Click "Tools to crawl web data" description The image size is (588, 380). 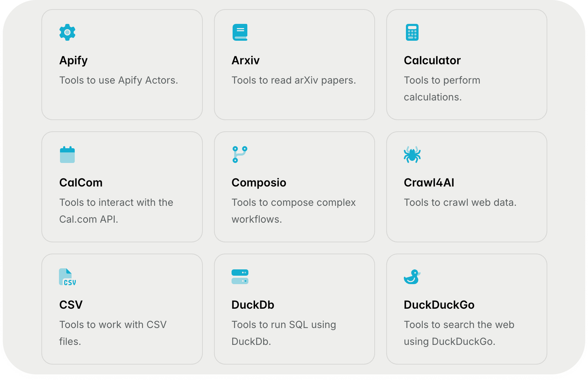(x=460, y=203)
